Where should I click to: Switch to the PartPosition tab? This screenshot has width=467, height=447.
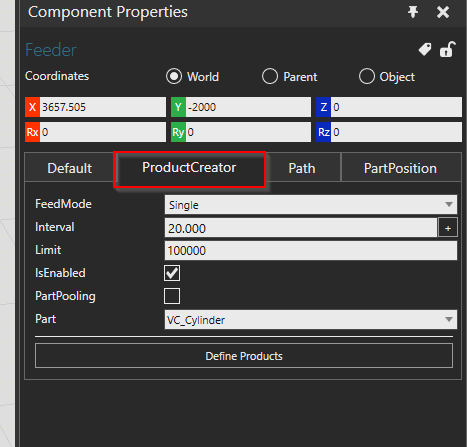tap(401, 168)
